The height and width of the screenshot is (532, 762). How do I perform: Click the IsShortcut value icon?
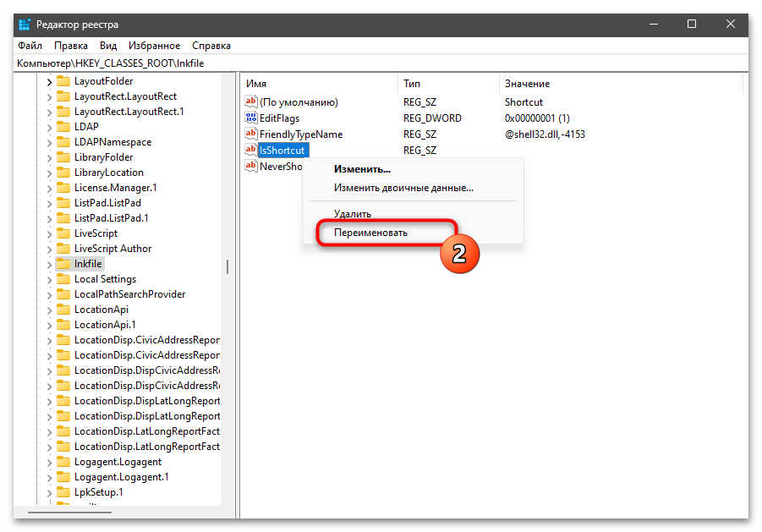(250, 150)
